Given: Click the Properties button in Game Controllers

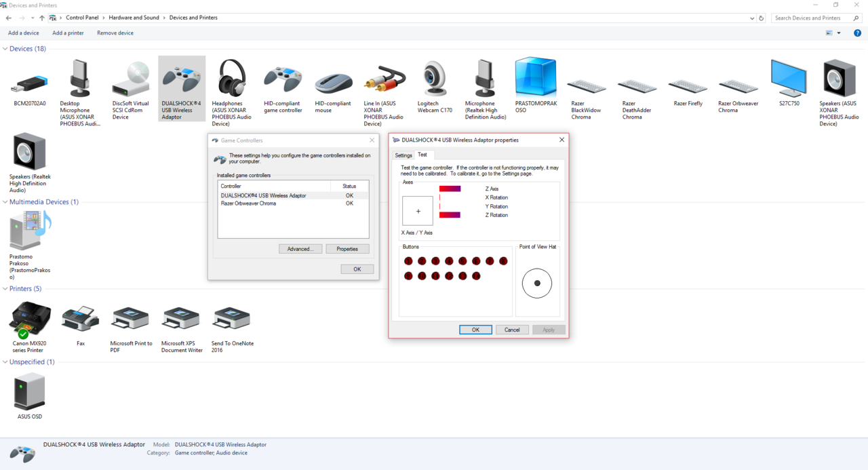Looking at the screenshot, I should click(x=347, y=249).
